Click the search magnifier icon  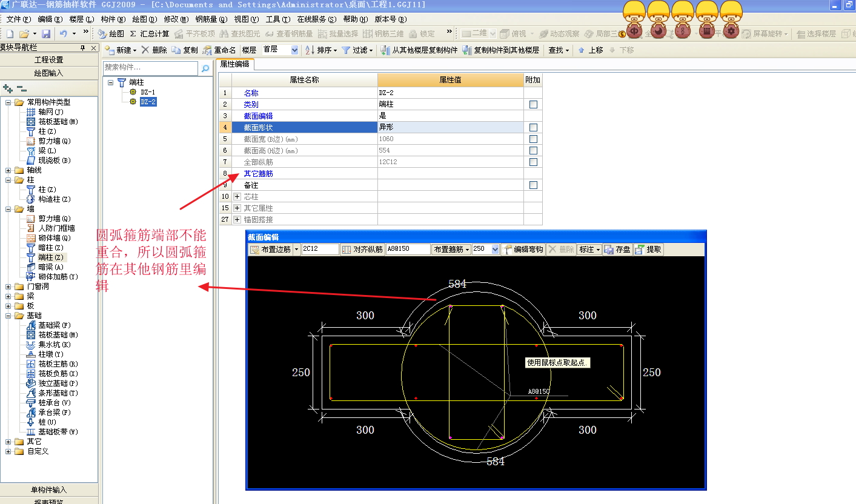tap(205, 68)
